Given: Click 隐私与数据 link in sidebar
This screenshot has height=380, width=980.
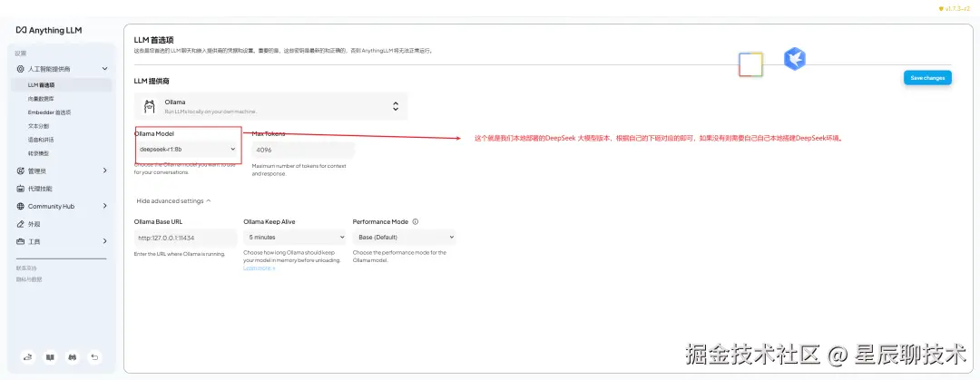Looking at the screenshot, I should [29, 278].
